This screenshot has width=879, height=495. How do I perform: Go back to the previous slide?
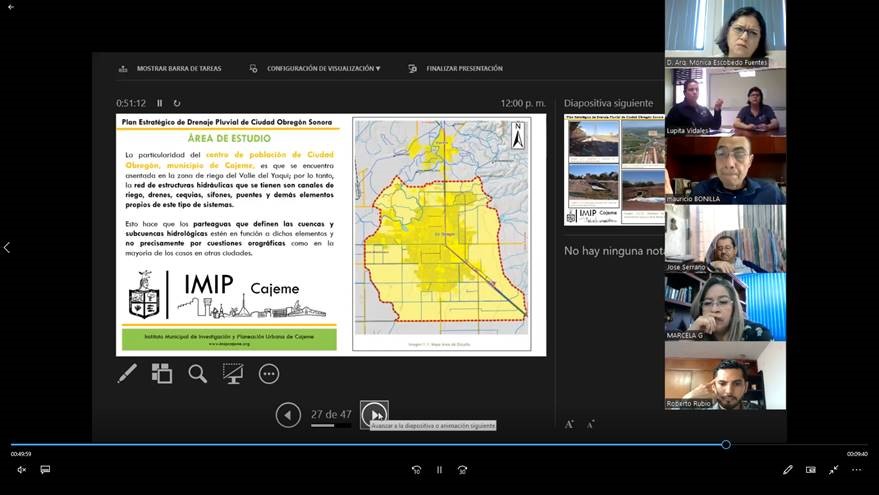[x=288, y=414]
